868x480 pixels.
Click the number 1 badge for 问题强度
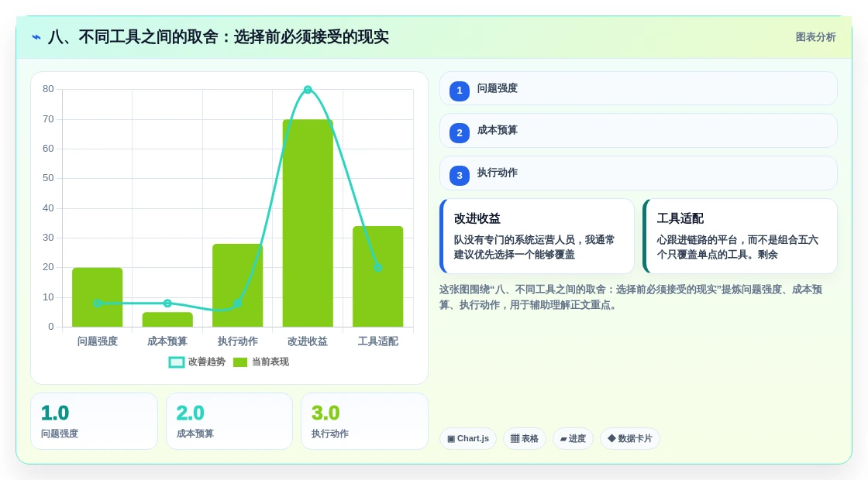click(460, 91)
